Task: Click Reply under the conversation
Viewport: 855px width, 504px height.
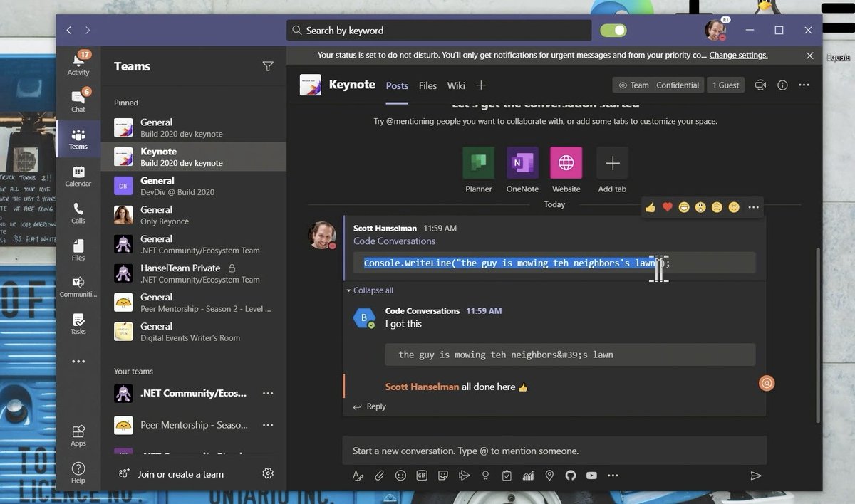Action: (370, 406)
